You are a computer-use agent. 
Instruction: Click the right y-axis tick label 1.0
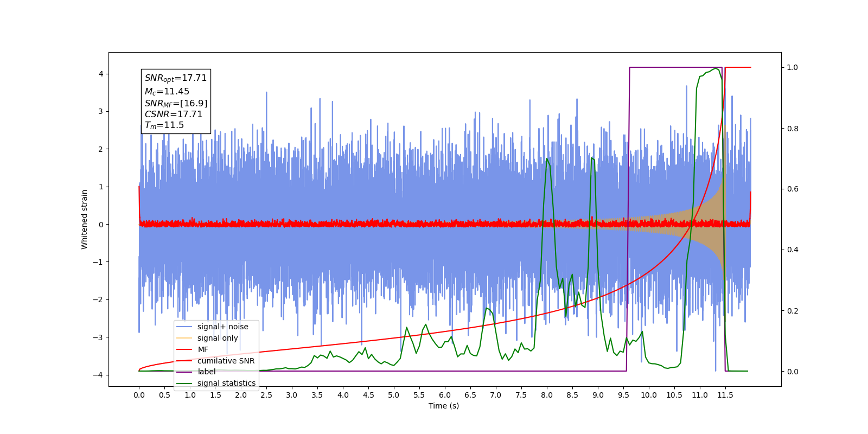[793, 67]
